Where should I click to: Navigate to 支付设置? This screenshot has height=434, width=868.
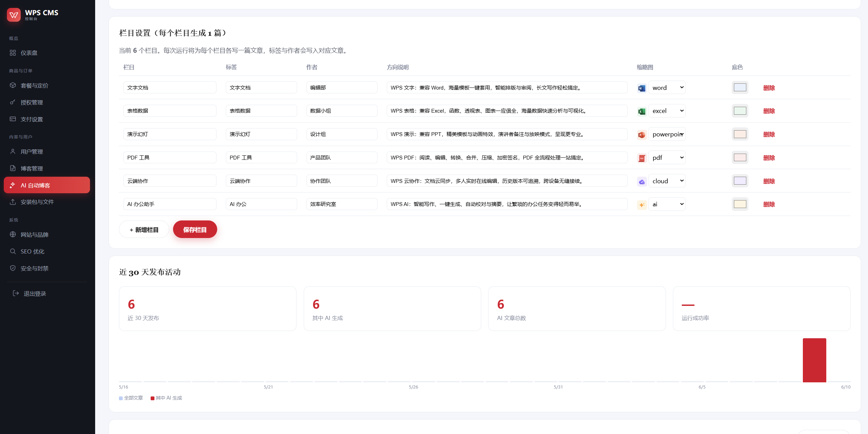point(47,119)
